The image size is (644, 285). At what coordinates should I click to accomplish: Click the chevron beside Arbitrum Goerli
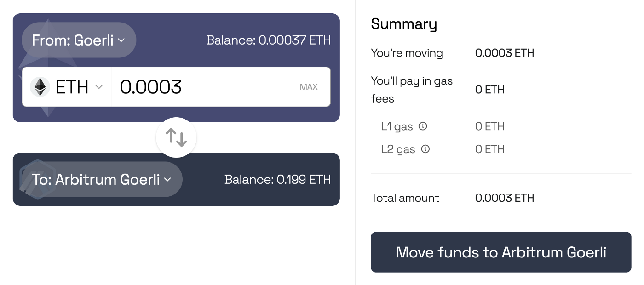[x=167, y=180]
